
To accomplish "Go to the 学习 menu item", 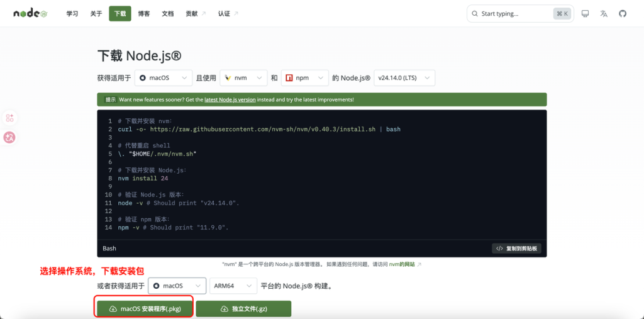I will pos(72,13).
